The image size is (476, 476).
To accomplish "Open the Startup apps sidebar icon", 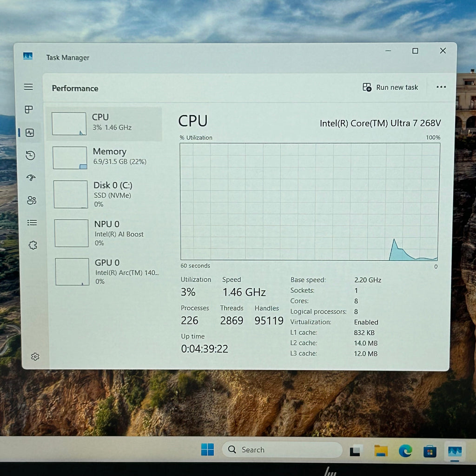I will [31, 177].
